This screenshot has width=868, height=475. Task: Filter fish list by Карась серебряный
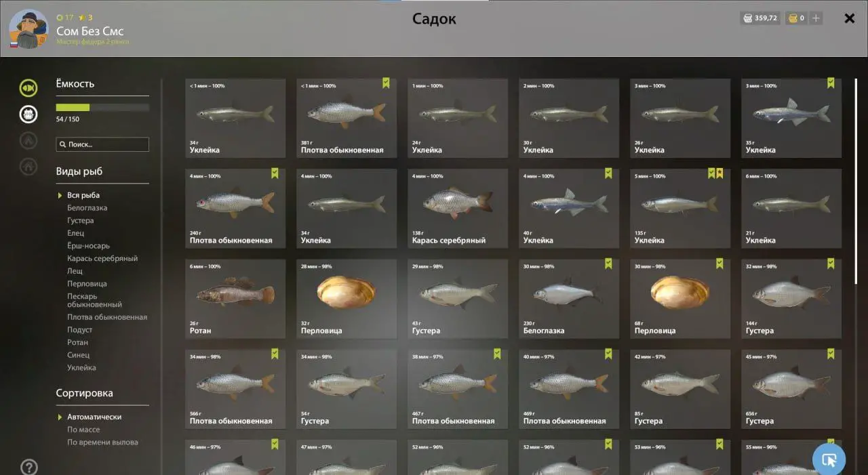[102, 258]
